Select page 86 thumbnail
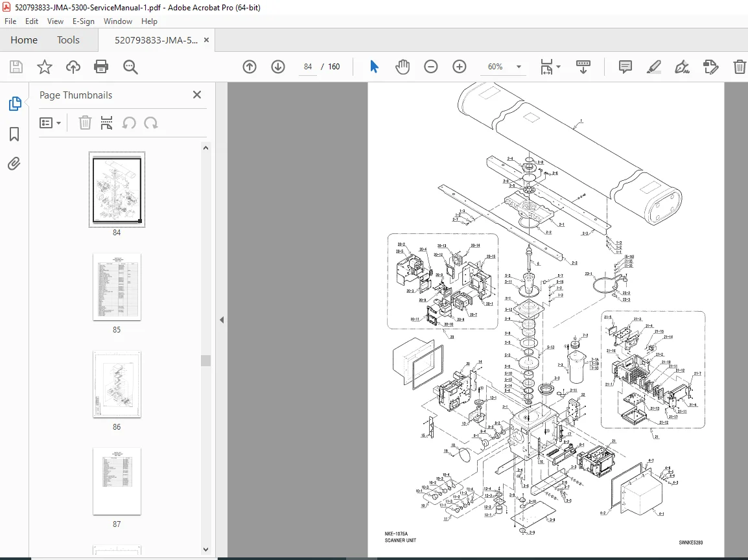The height and width of the screenshot is (560, 748). pos(117,384)
